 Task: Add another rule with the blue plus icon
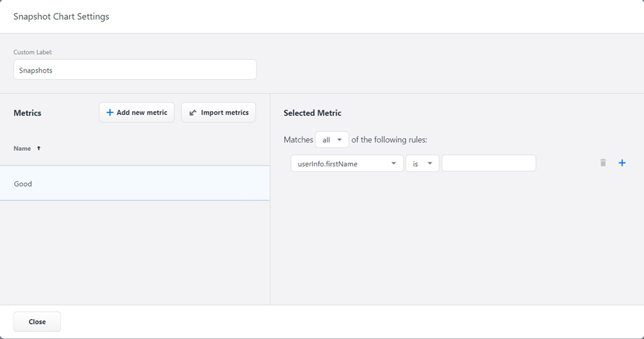[622, 163]
